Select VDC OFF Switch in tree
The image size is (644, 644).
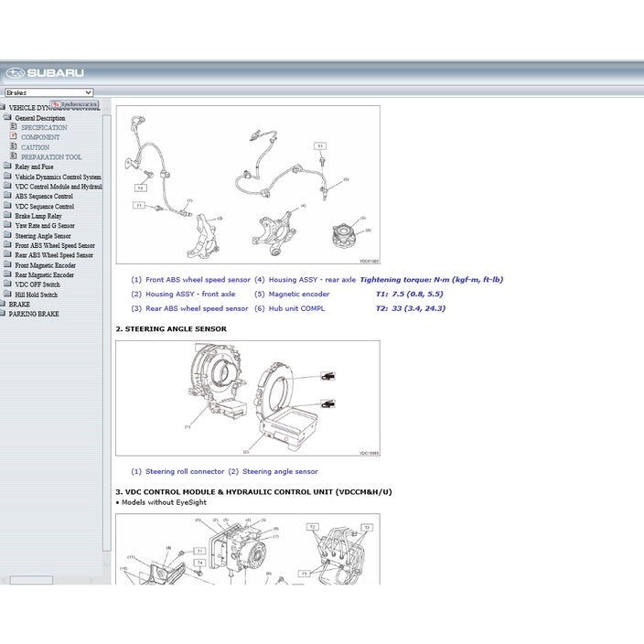pos(37,284)
